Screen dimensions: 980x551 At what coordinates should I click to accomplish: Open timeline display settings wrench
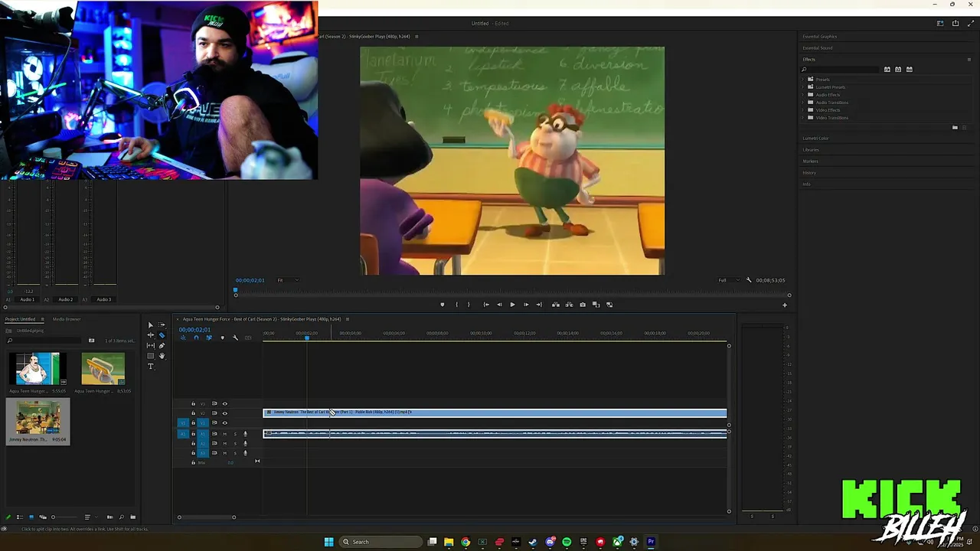coord(236,337)
